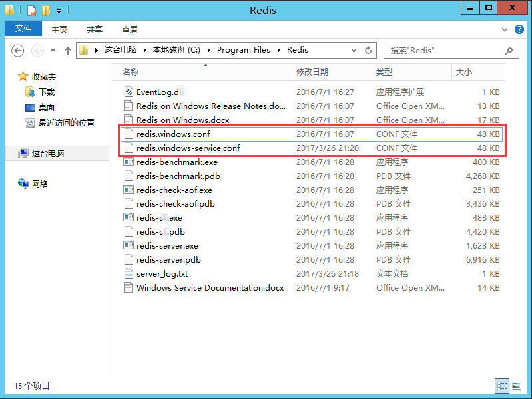Click the Redis breadcrumb segment
The height and width of the screenshot is (399, 532).
(x=297, y=50)
